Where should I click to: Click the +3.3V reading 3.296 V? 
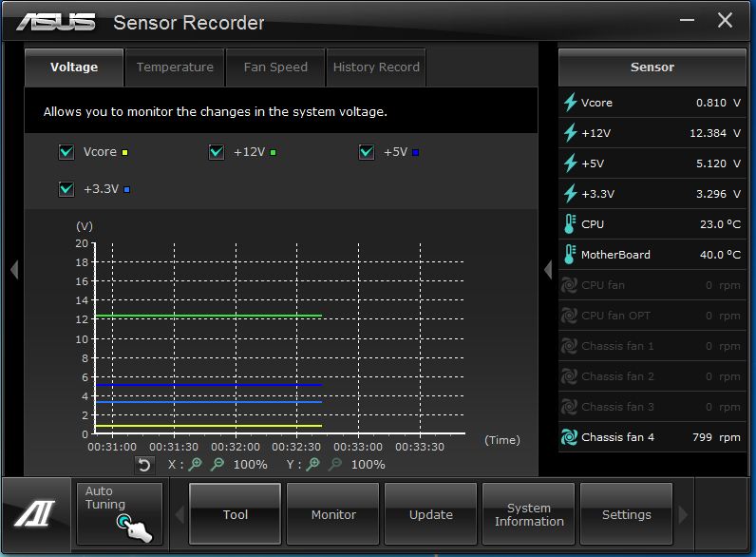[718, 194]
